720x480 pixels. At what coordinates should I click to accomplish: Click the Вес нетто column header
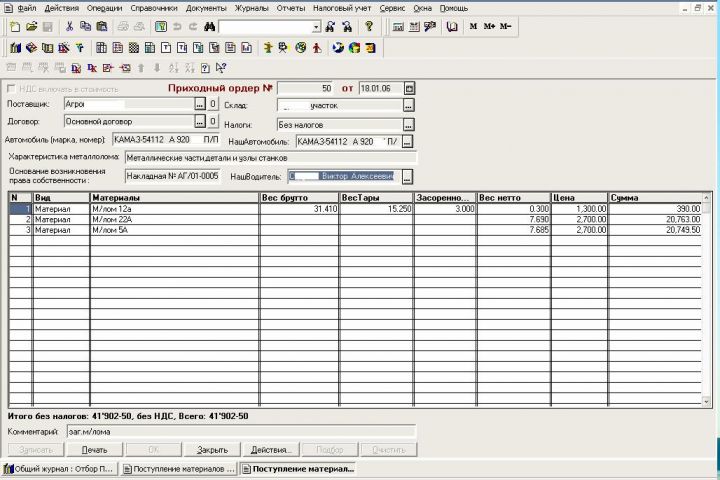click(x=514, y=198)
